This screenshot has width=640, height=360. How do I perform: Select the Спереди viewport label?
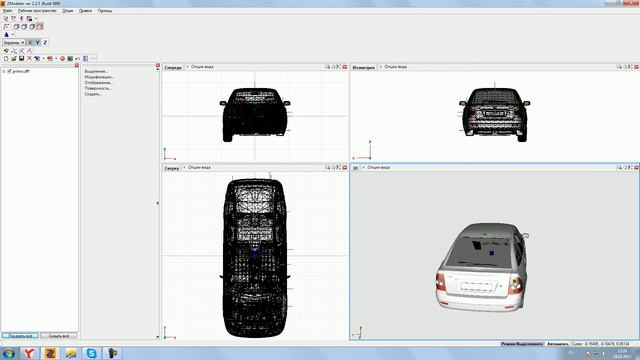[x=173, y=67]
